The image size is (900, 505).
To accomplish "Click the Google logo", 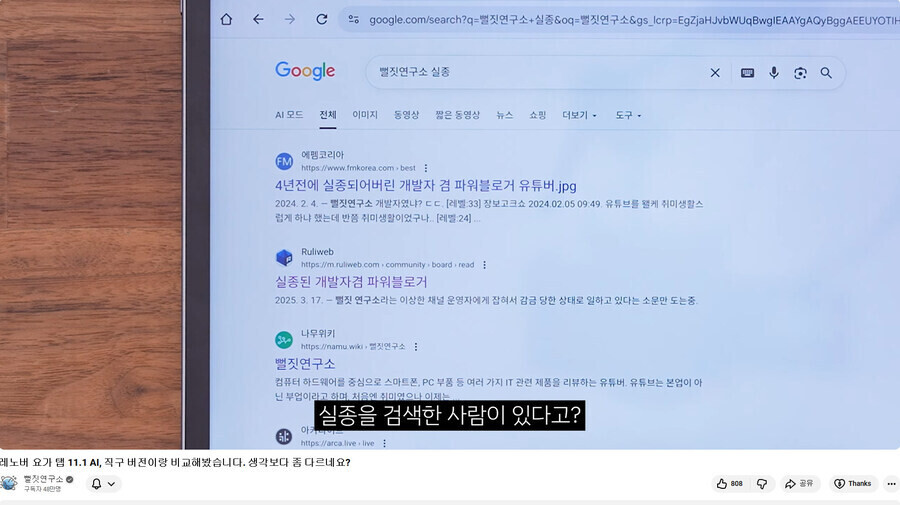I will [x=305, y=71].
